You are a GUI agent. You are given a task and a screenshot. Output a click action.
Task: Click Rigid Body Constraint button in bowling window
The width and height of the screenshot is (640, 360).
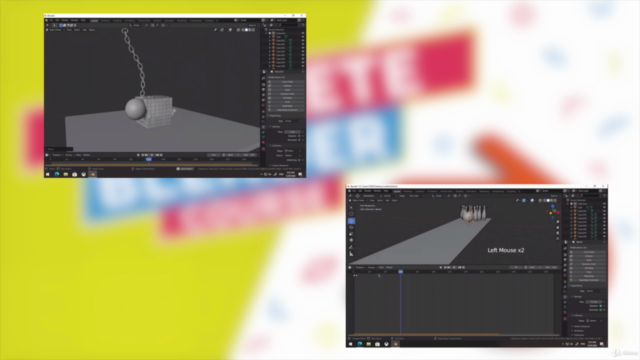pyautogui.click(x=588, y=280)
